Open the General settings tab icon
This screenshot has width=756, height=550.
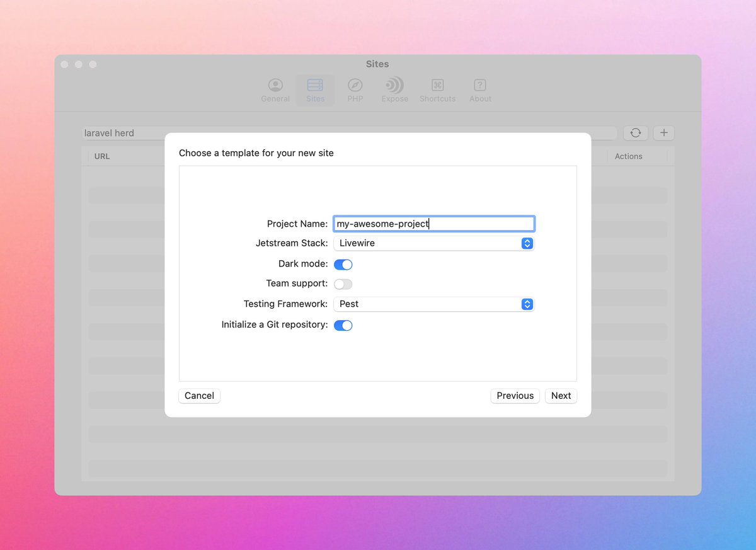(275, 85)
